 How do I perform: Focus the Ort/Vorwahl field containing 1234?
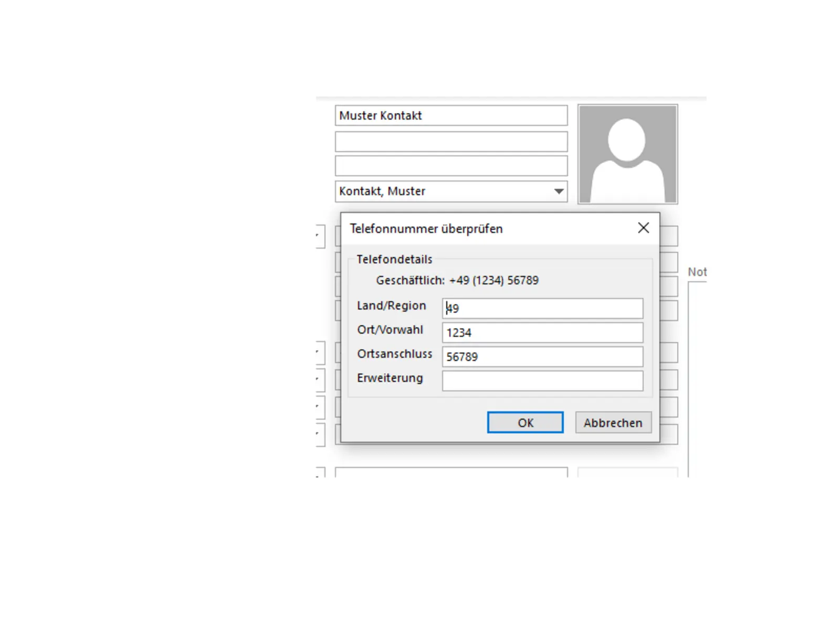pos(542,333)
